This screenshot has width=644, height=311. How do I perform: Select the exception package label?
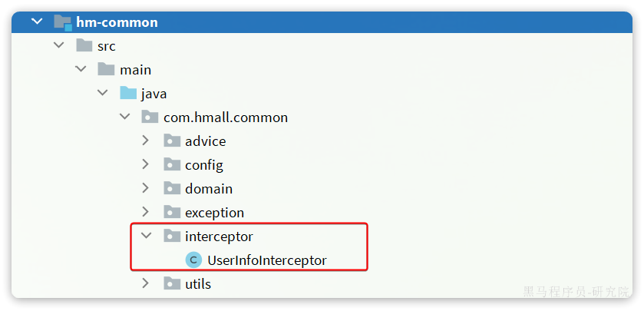214,213
